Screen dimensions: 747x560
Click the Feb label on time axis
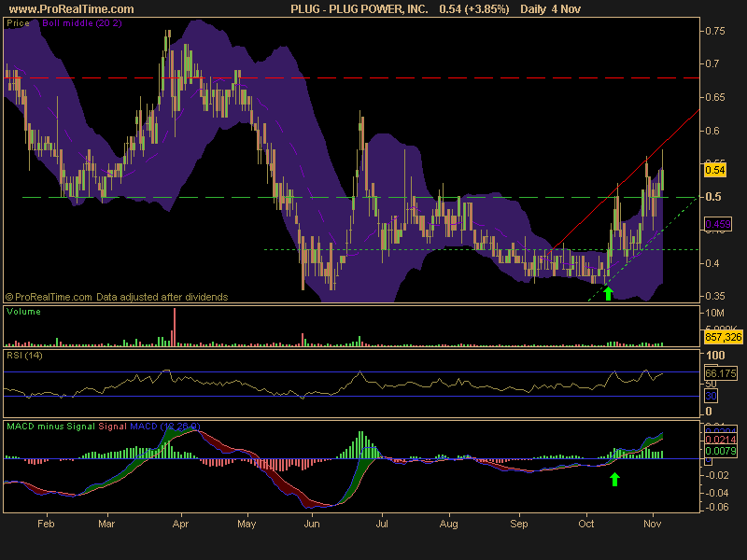46,524
